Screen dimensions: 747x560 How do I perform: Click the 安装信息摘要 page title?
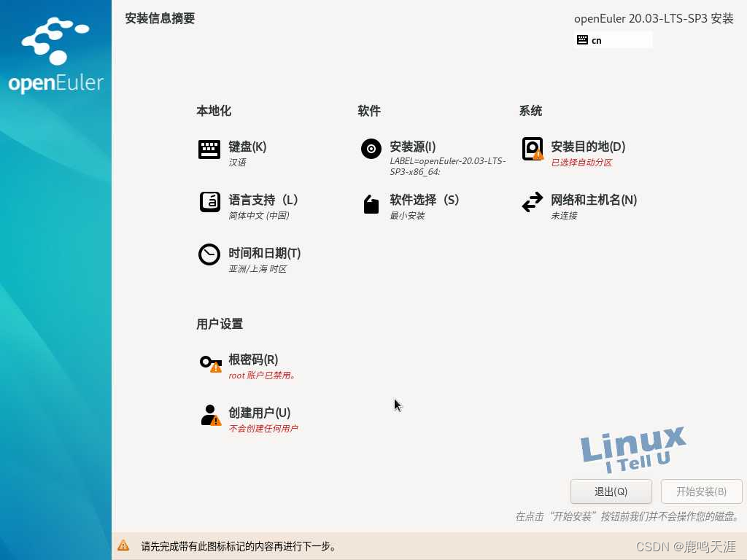click(160, 18)
